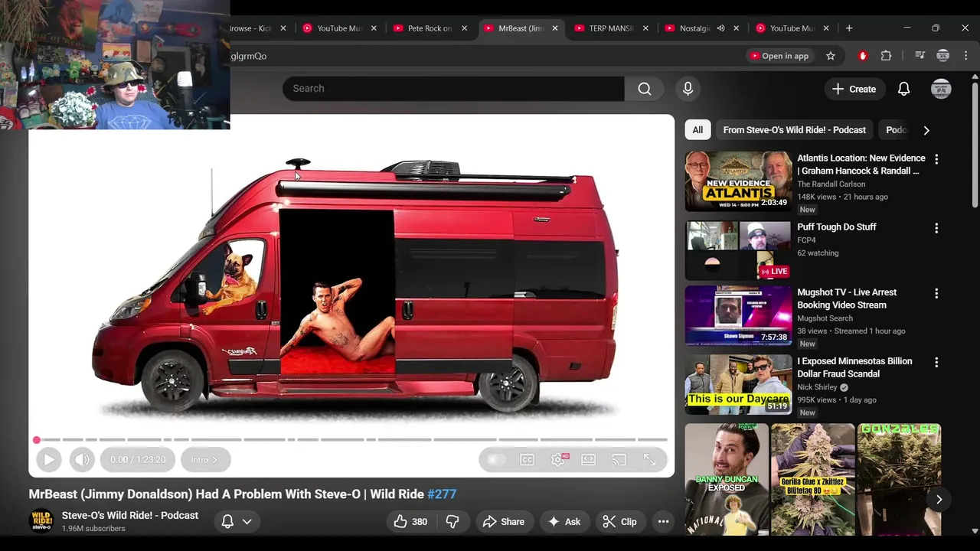Open the Chrome three-dot menu
The image size is (980, 551).
966,56
